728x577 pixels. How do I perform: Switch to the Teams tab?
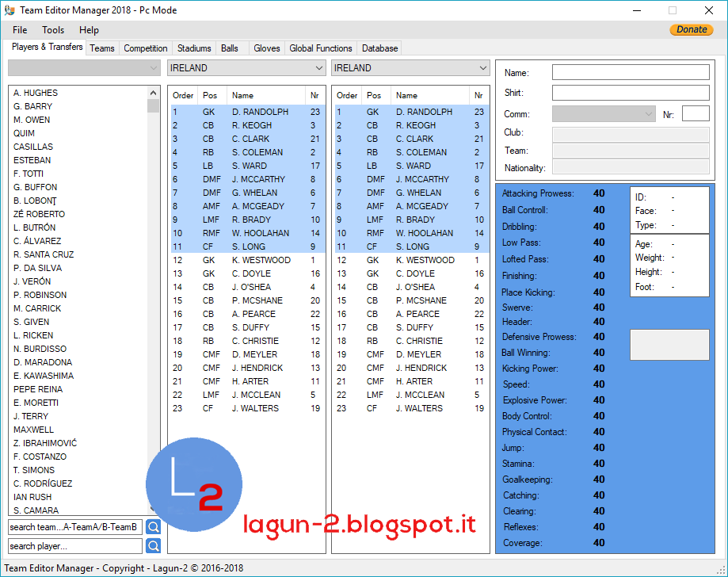pos(102,48)
